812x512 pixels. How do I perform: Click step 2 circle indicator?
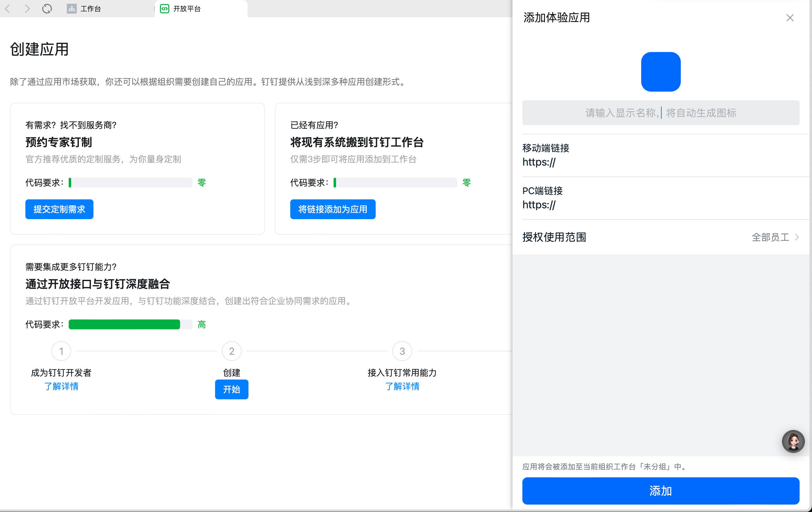232,351
